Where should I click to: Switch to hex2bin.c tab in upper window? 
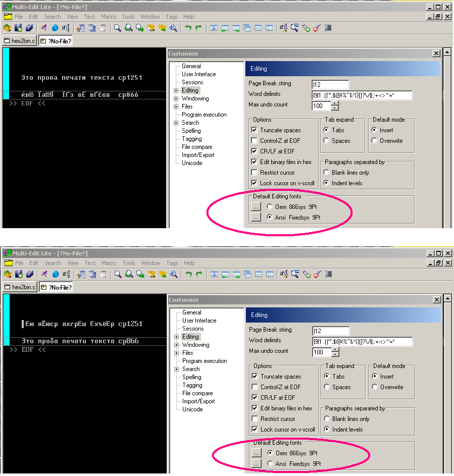(20, 41)
